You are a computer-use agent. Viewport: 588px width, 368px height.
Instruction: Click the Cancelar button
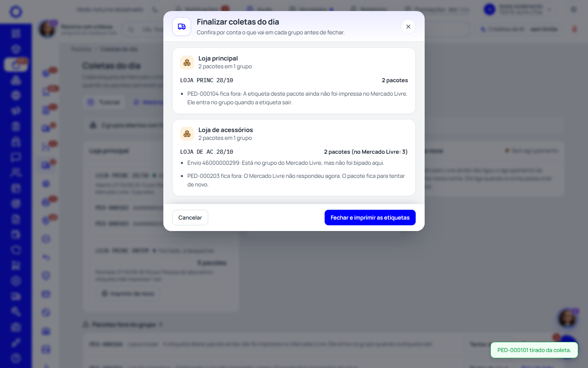190,218
